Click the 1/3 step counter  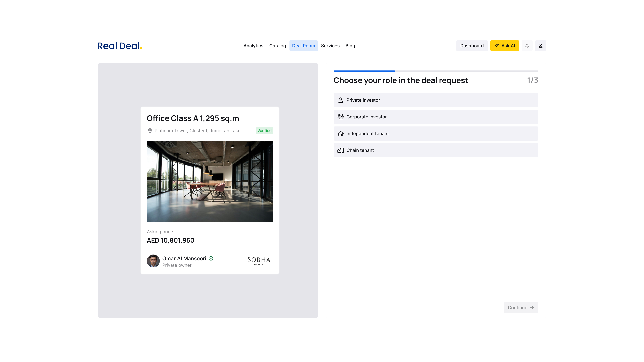click(x=532, y=80)
